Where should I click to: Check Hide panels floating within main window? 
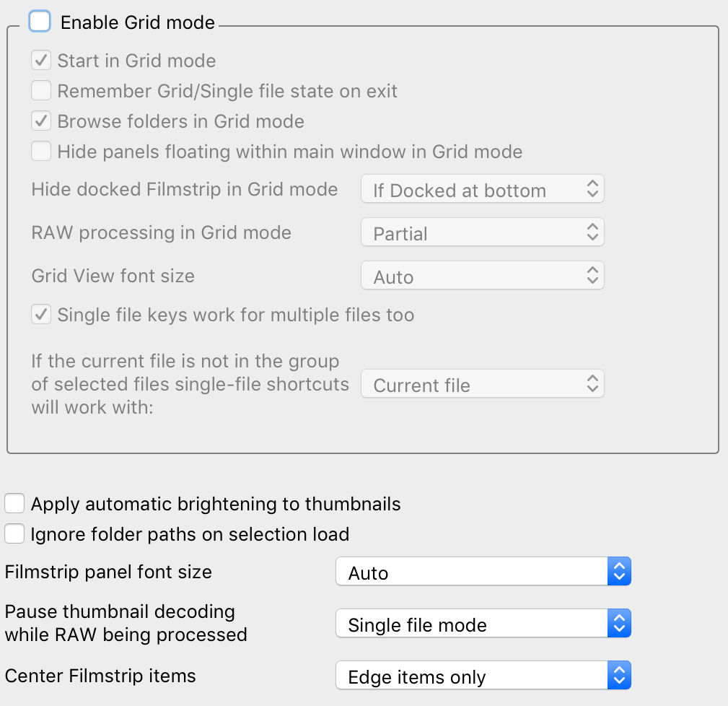tap(41, 152)
